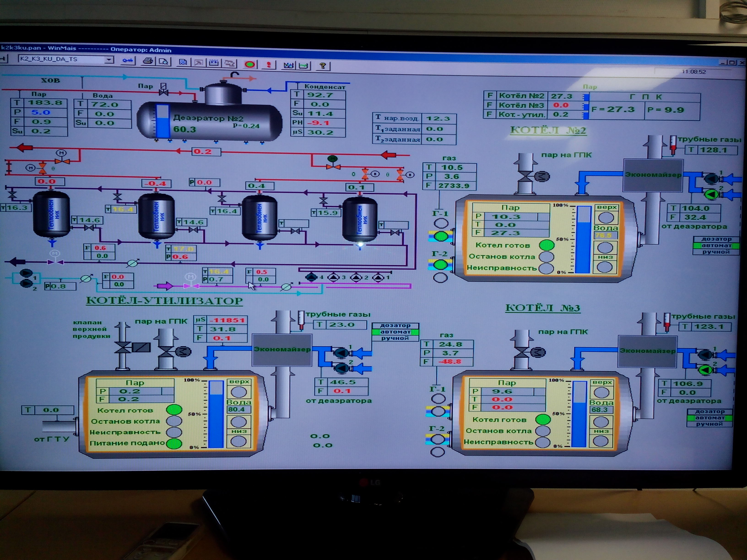Click steam temperature value 183.8

(x=45, y=103)
